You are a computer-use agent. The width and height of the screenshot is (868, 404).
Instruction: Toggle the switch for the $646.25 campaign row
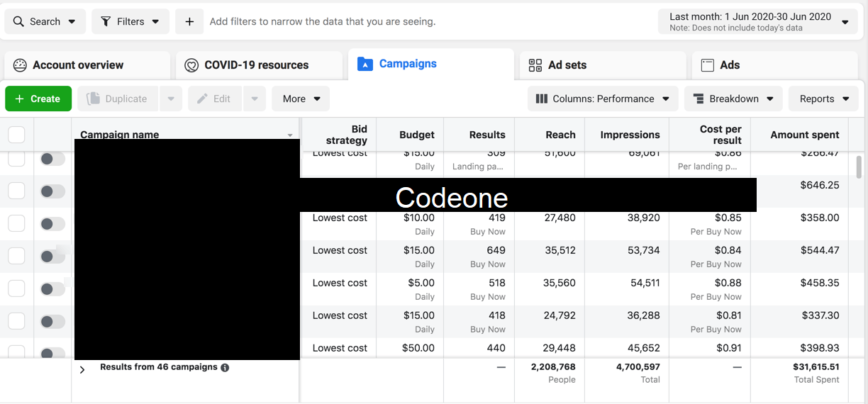click(x=52, y=191)
